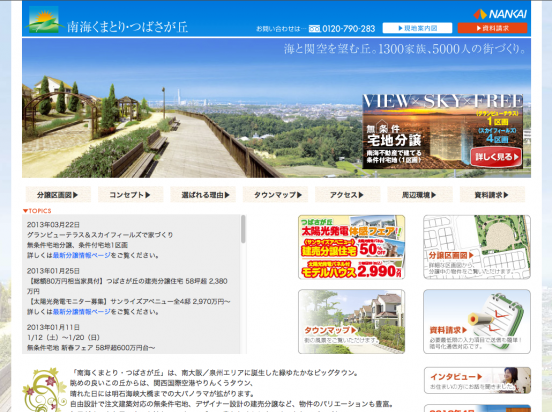Viewport: 552px width, 412px height.
Task: Open the 分譲区画図 navigation menu item
Action: (x=58, y=195)
